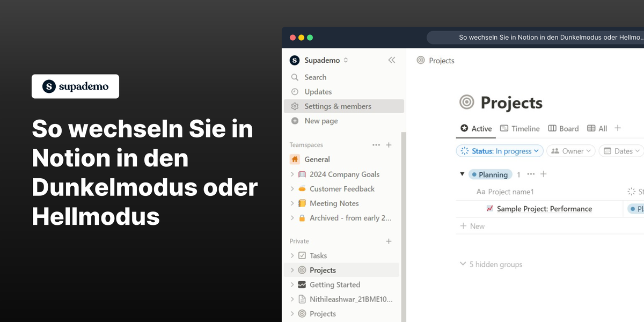Reveal the 5 hidden groups
This screenshot has height=322, width=644.
(490, 264)
